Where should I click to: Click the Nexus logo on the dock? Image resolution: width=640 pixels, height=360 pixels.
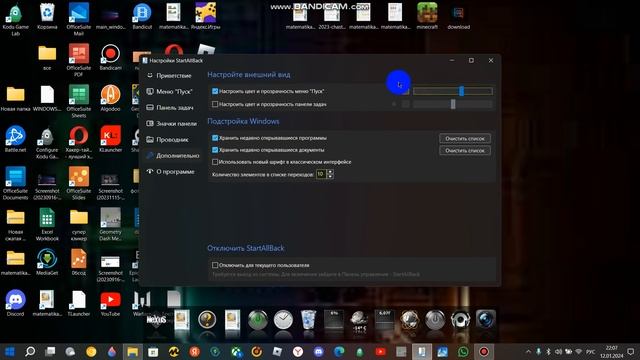coord(156,320)
